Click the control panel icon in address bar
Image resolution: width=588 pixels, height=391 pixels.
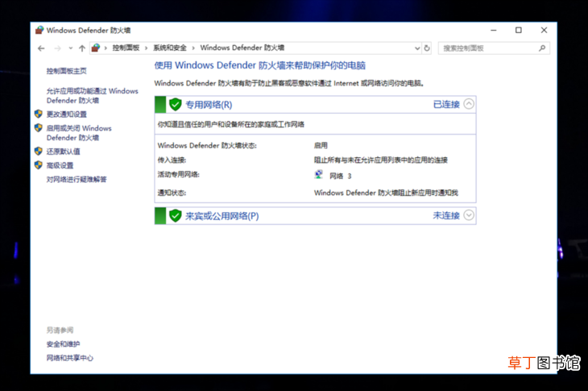tap(96, 48)
